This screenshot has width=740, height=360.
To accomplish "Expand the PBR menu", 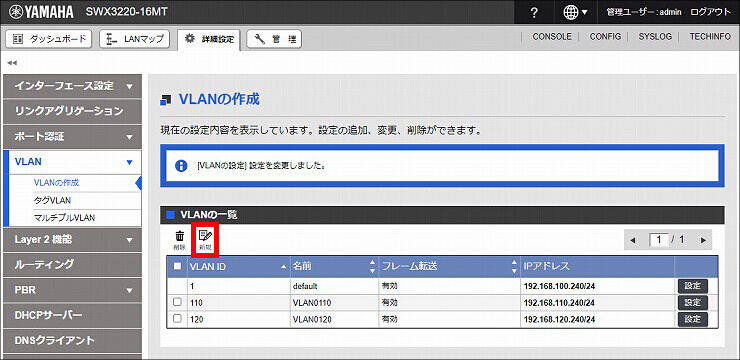I will pyautogui.click(x=72, y=290).
